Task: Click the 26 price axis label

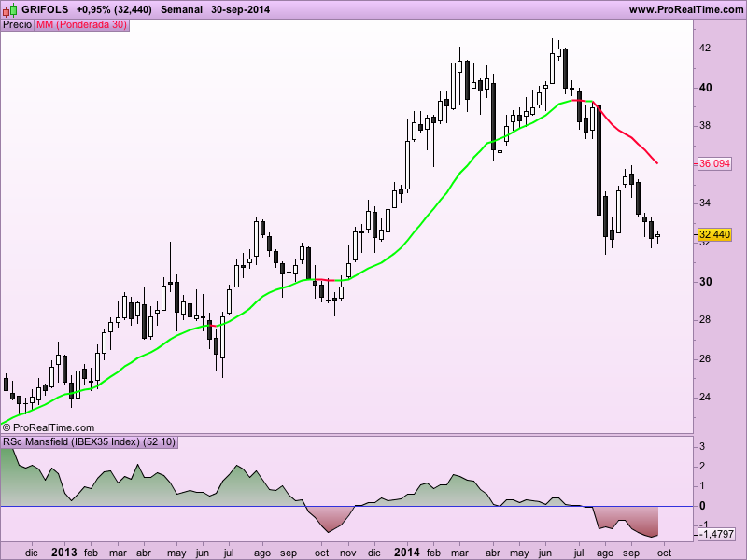Action: click(705, 358)
